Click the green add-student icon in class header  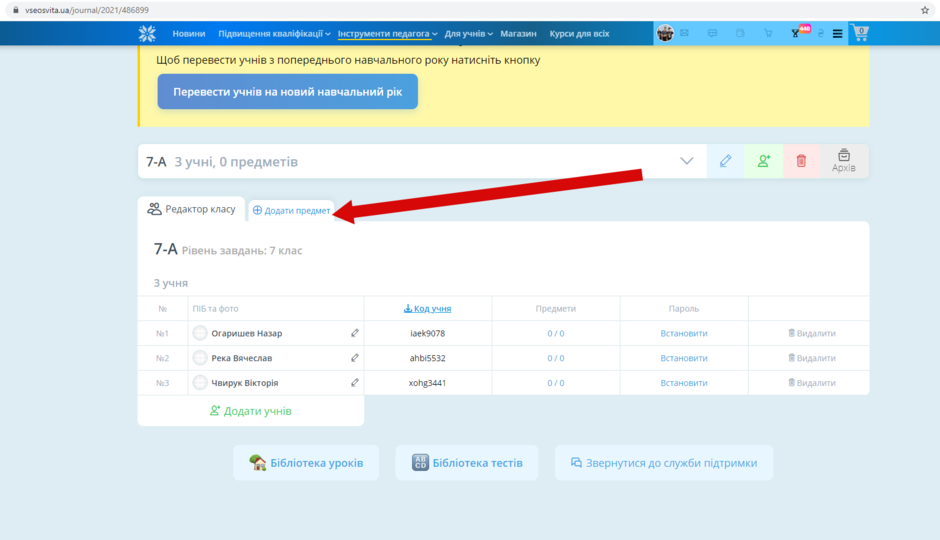click(763, 161)
